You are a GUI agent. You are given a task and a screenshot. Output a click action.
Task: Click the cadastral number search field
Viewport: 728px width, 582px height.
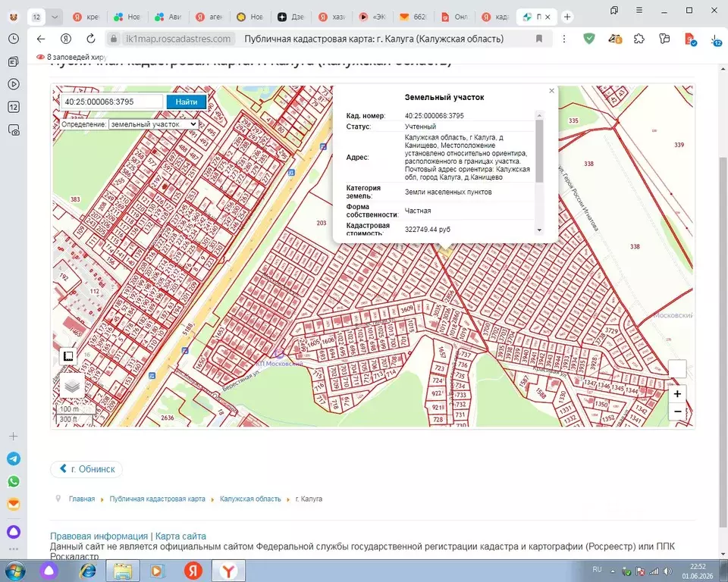pos(112,102)
